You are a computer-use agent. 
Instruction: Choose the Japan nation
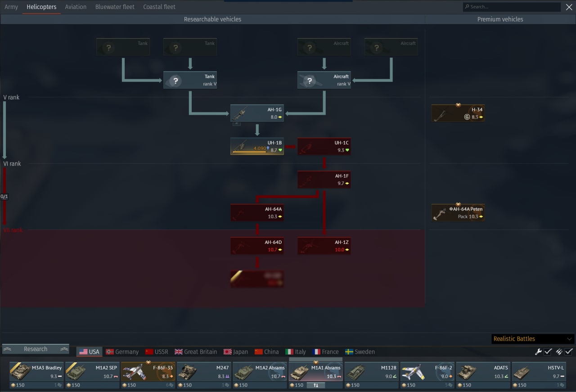pyautogui.click(x=236, y=352)
